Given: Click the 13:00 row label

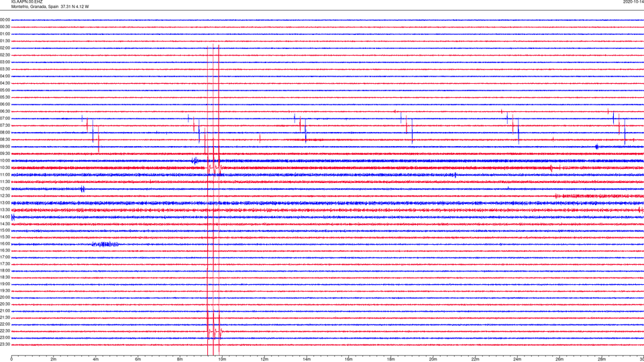Looking at the screenshot, I should click(x=5, y=202).
